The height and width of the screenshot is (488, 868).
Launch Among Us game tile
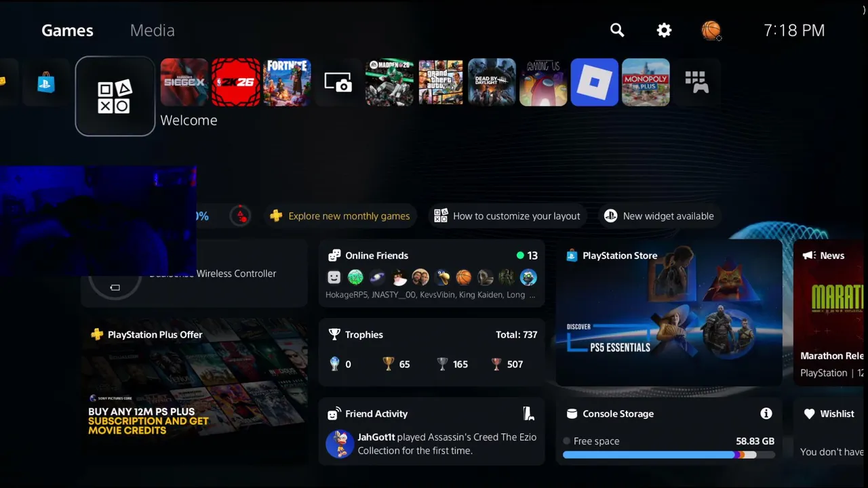tap(543, 83)
